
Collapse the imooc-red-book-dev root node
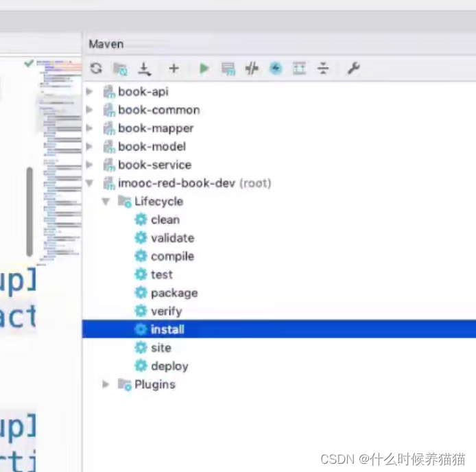(90, 183)
